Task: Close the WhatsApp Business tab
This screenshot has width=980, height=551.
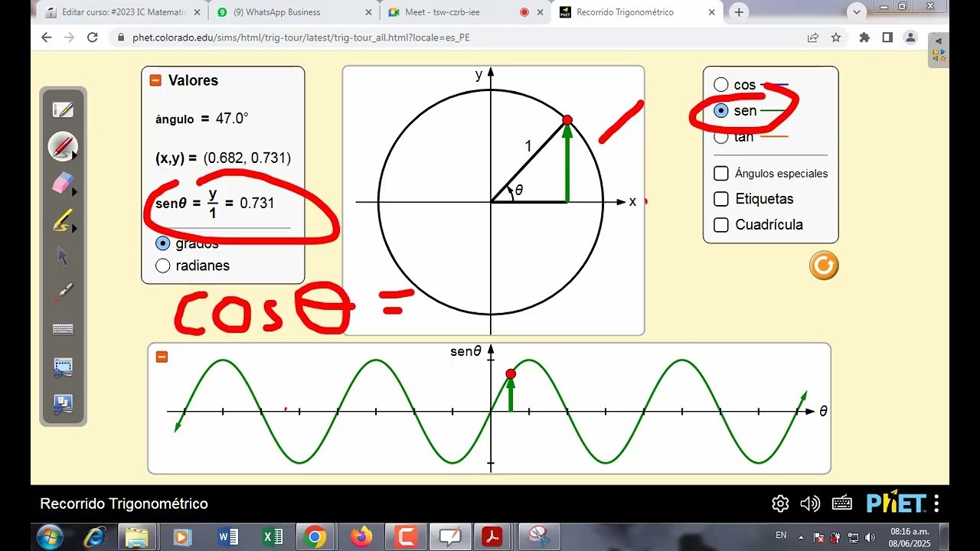Action: point(368,12)
